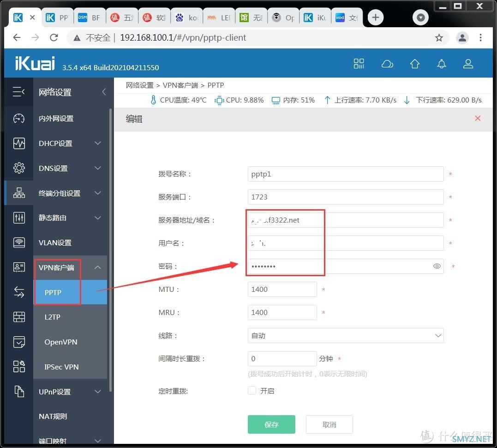Screen dimensions: 497x448
Task: Select the network topology icon in sidebar
Action: point(19,193)
